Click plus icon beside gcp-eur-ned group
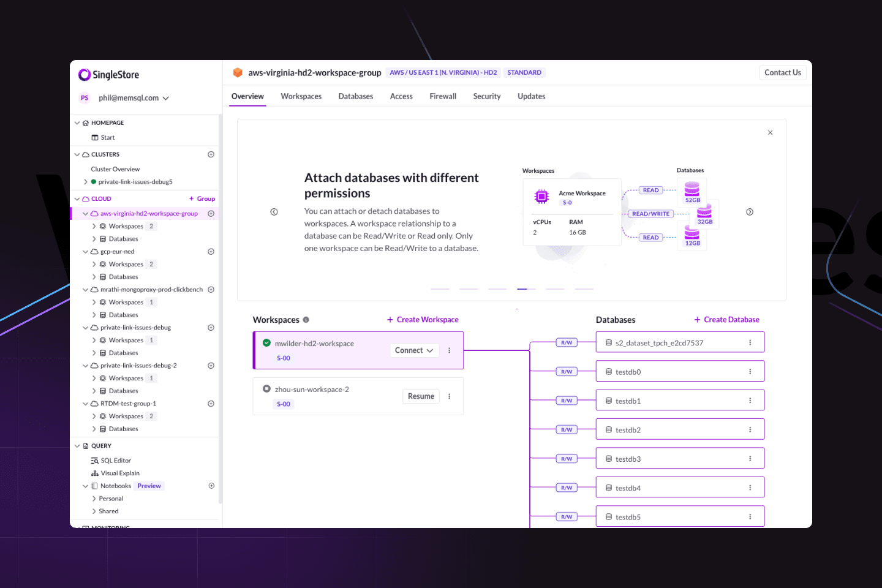Image resolution: width=882 pixels, height=588 pixels. [x=211, y=252]
